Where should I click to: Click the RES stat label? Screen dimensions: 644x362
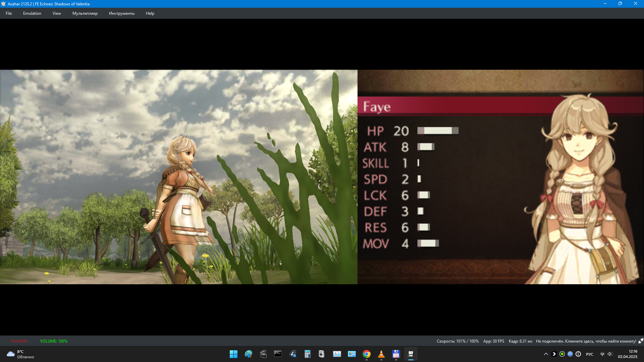(x=376, y=228)
